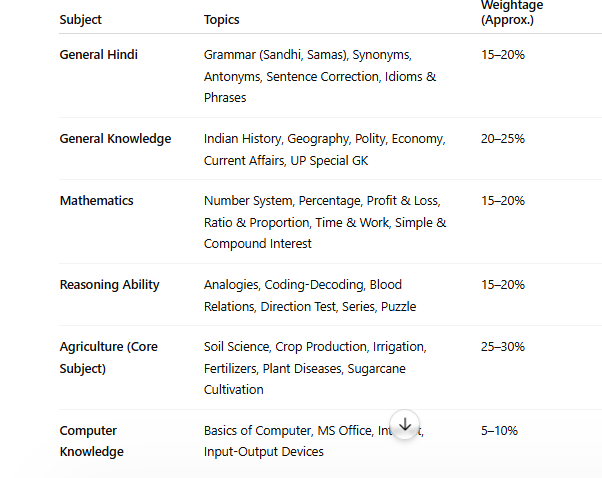Click the Mathematics 15–20% weightage
The image size is (602, 478).
503,201
